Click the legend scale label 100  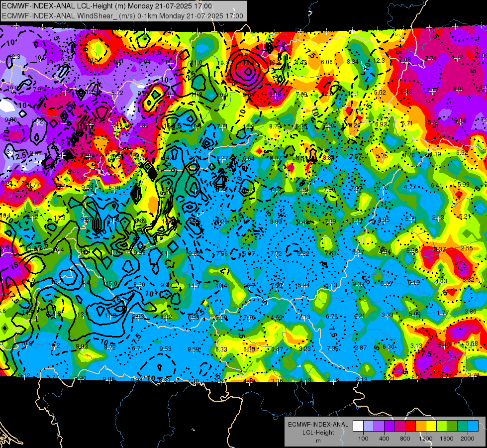pyautogui.click(x=363, y=439)
